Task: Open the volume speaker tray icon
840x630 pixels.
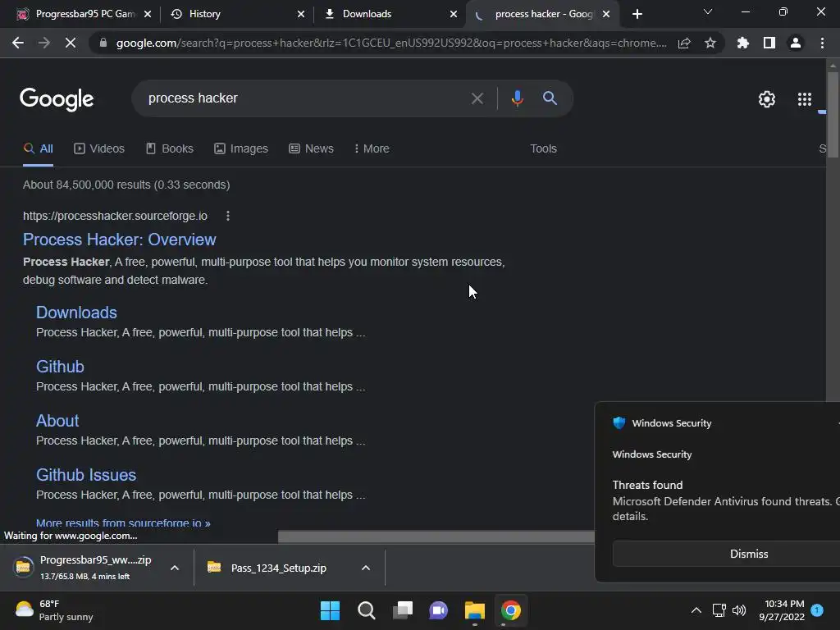Action: [x=739, y=610]
